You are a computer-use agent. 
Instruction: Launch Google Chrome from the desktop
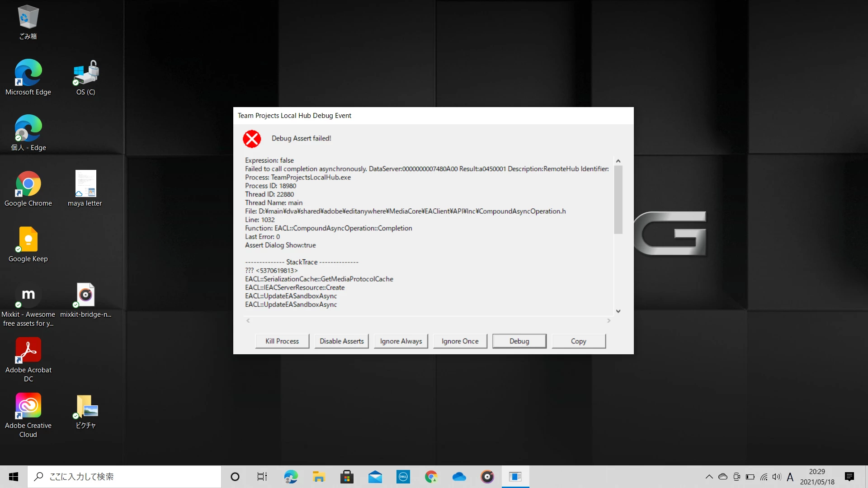pyautogui.click(x=28, y=188)
